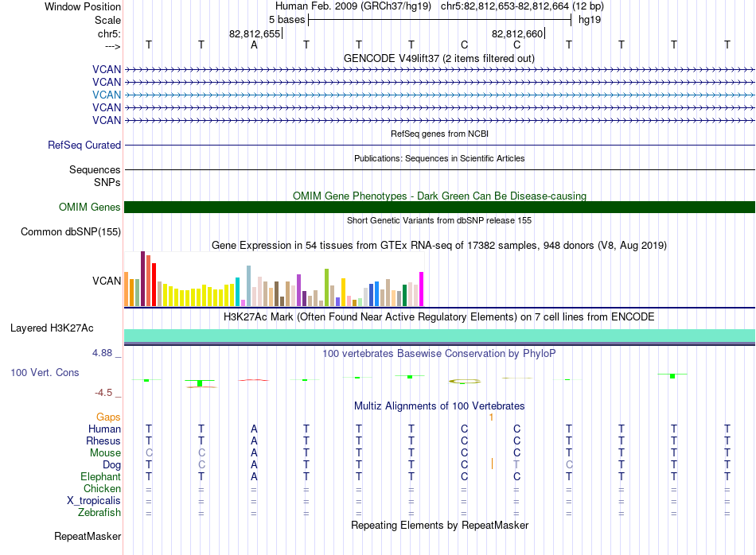
Task: Click the Common dbSNP(155) track label
Action: (x=71, y=231)
